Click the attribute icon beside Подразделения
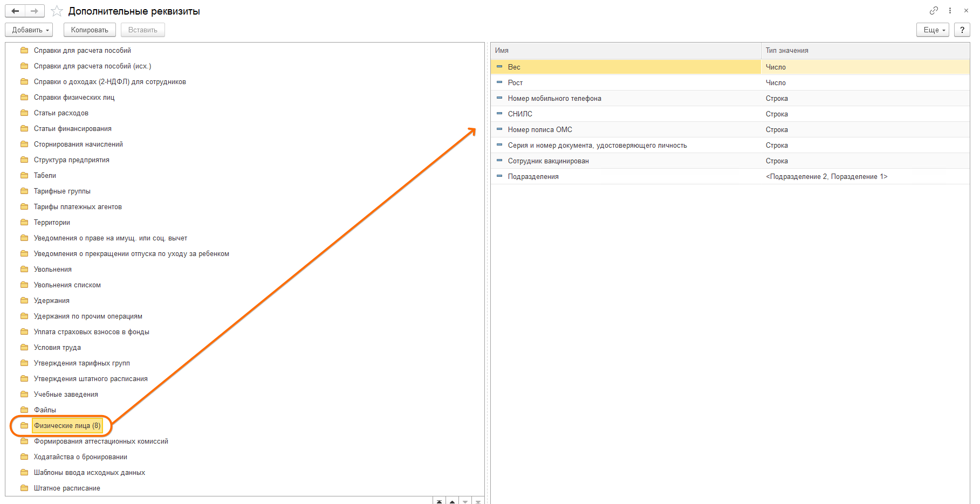Screen dimensions: 980x504 tap(499, 176)
